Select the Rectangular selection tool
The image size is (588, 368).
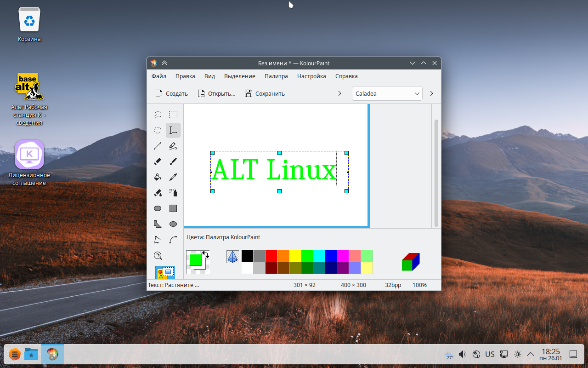[x=173, y=115]
